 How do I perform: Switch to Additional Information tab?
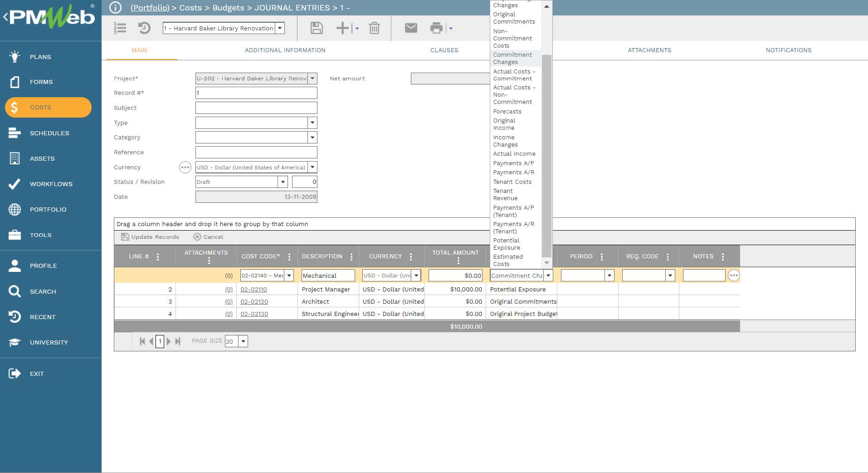click(x=285, y=50)
